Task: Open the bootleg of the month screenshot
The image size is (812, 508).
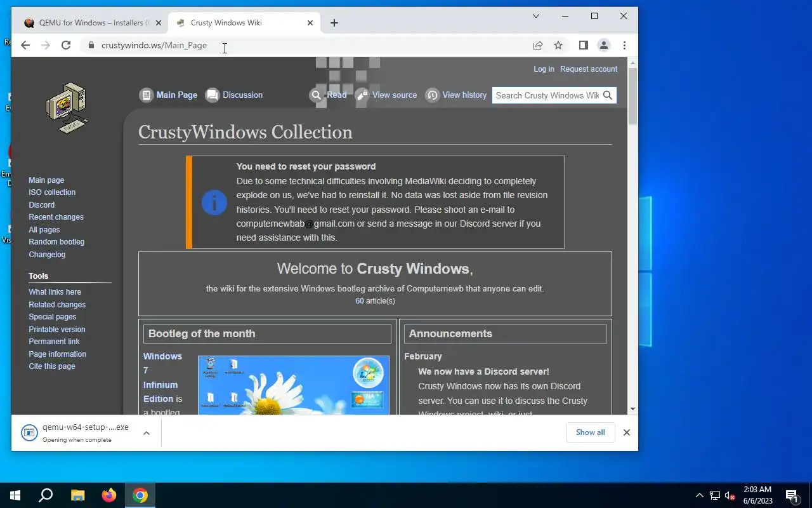Action: click(294, 385)
